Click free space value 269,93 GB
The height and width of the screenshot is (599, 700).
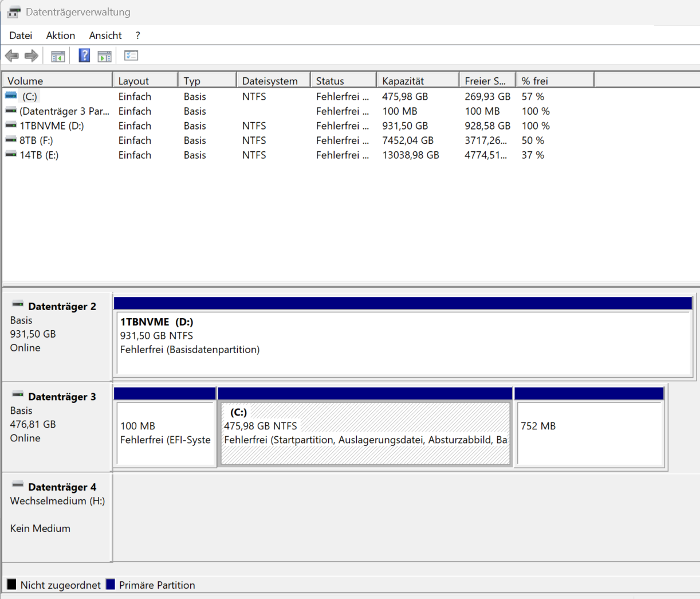[x=487, y=97]
